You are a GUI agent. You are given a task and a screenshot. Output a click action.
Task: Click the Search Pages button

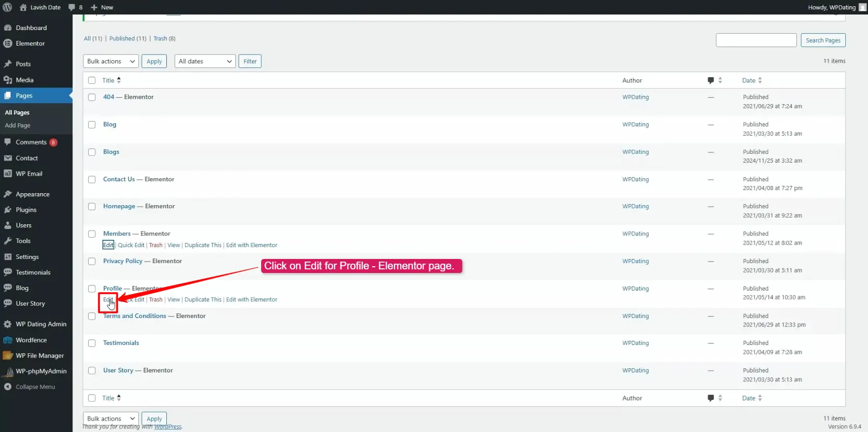point(823,40)
